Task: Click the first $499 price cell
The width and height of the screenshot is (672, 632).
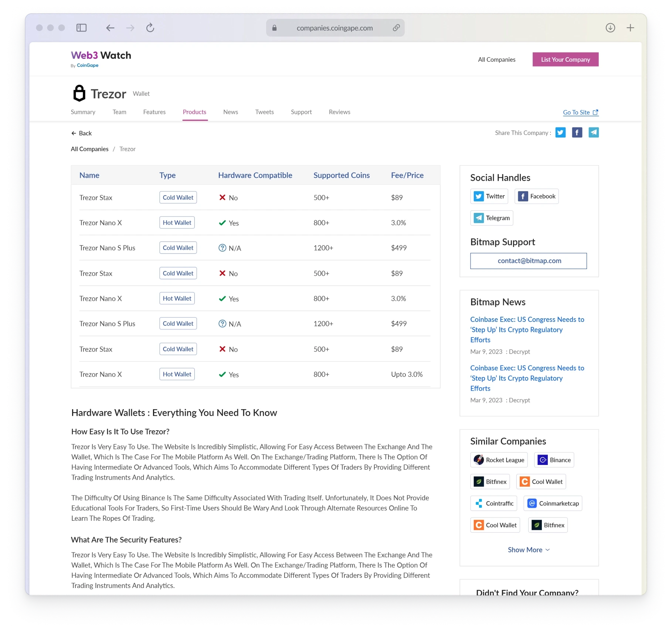Action: 399,248
